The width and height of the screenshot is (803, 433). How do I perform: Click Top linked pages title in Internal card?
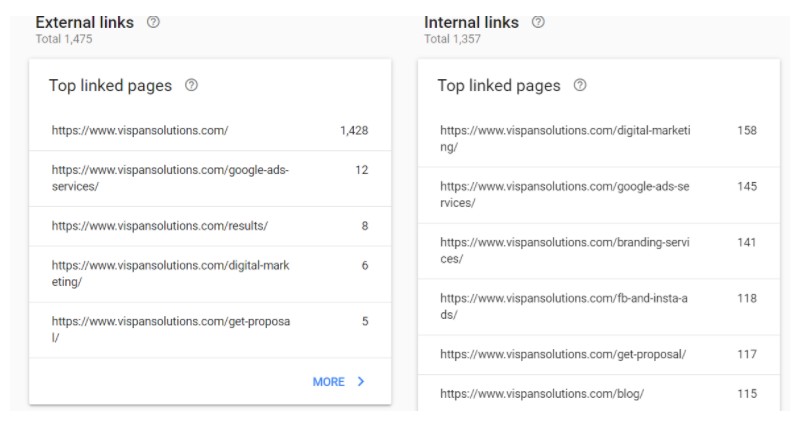tap(499, 85)
